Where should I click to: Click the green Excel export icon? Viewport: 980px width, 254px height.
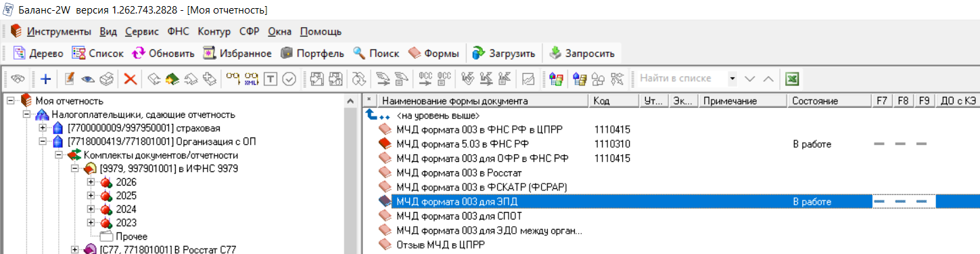792,79
